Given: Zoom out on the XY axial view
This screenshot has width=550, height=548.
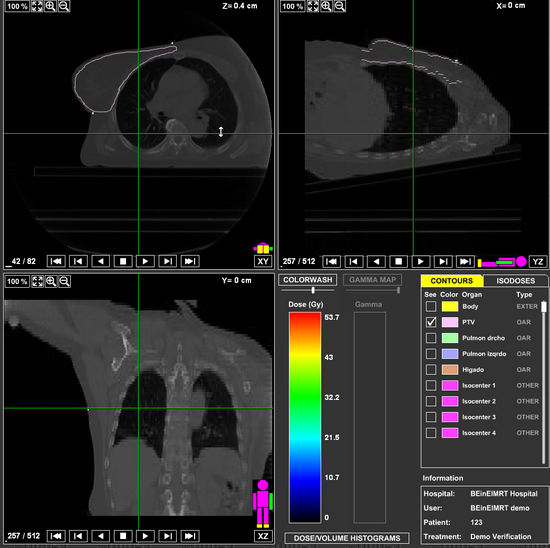Looking at the screenshot, I should coord(64,6).
